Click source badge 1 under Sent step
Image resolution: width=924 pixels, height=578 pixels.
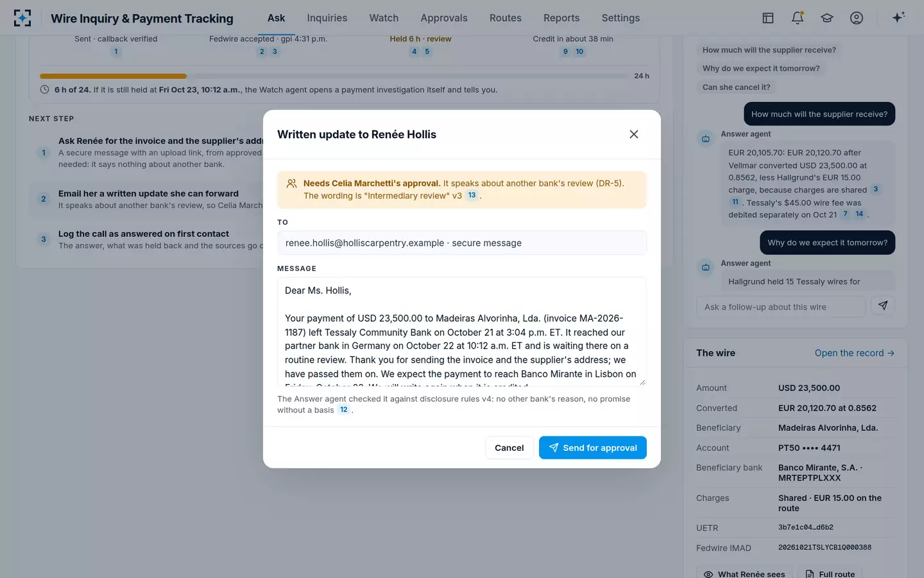point(116,51)
